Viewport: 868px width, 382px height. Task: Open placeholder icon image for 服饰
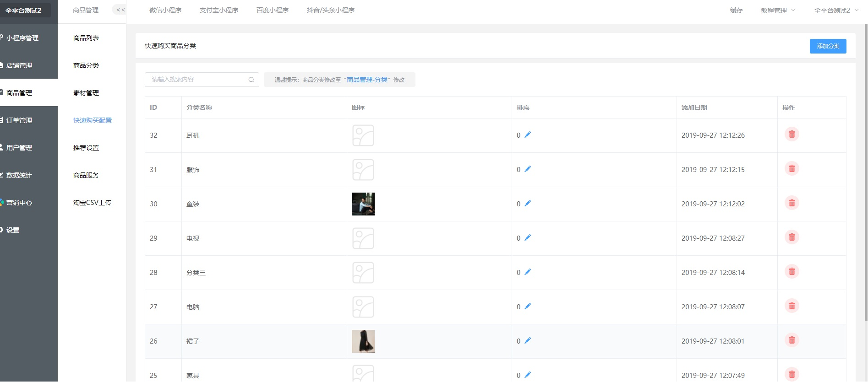(x=363, y=170)
